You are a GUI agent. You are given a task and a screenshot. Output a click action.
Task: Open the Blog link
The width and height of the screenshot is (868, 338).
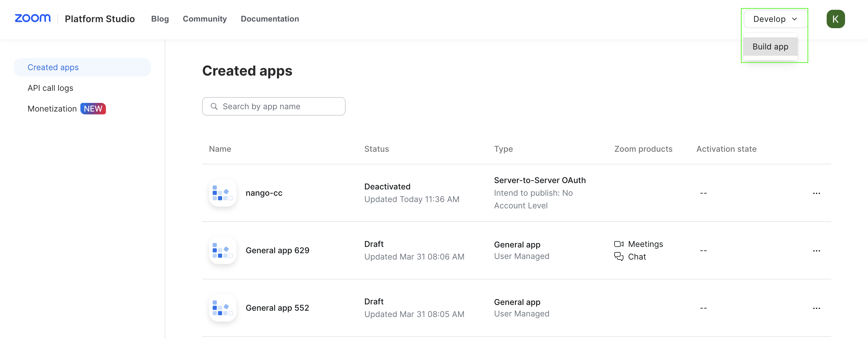pyautogui.click(x=160, y=19)
